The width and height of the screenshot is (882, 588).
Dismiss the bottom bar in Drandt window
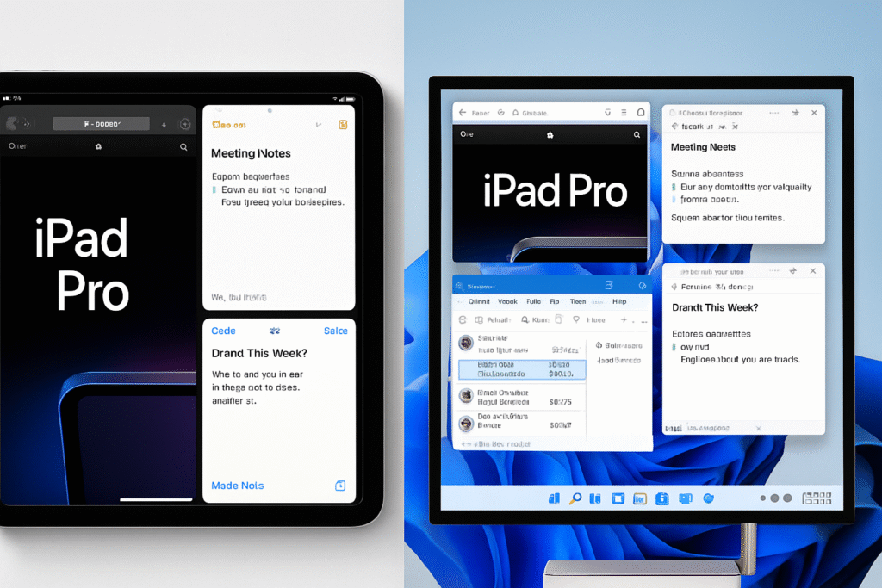(758, 429)
